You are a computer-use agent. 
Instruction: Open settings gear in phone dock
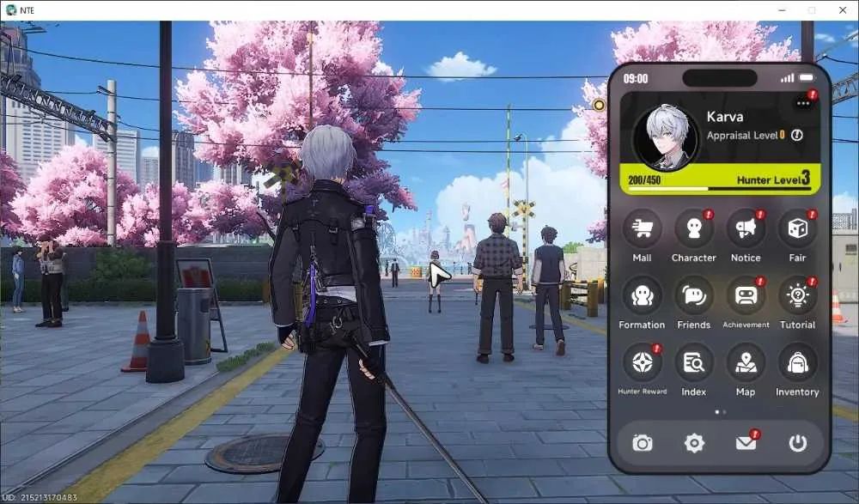[x=694, y=443]
